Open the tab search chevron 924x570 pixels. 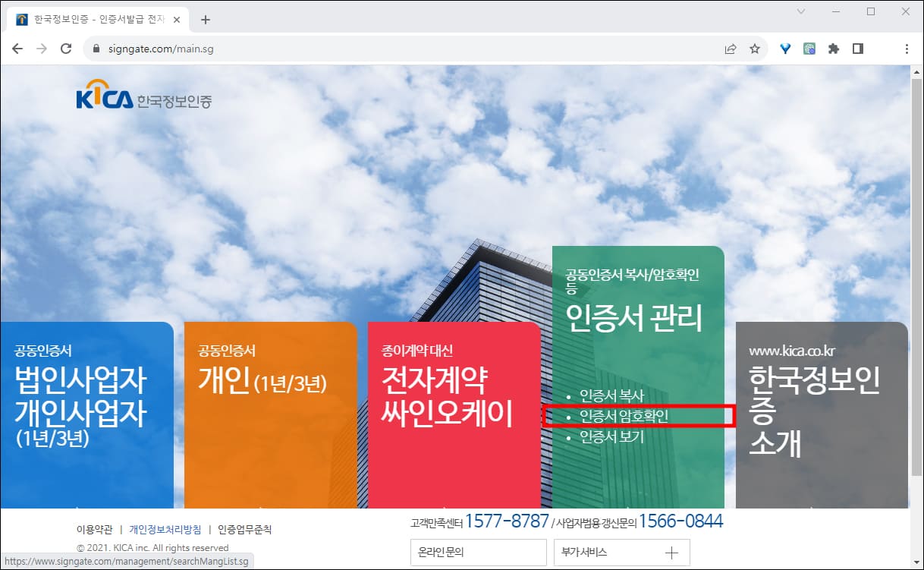pyautogui.click(x=800, y=11)
